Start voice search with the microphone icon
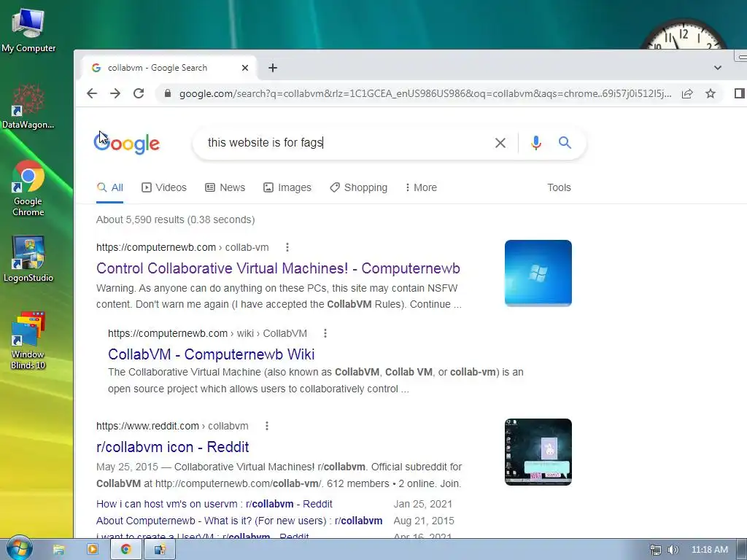This screenshot has width=747, height=560. [x=536, y=142]
